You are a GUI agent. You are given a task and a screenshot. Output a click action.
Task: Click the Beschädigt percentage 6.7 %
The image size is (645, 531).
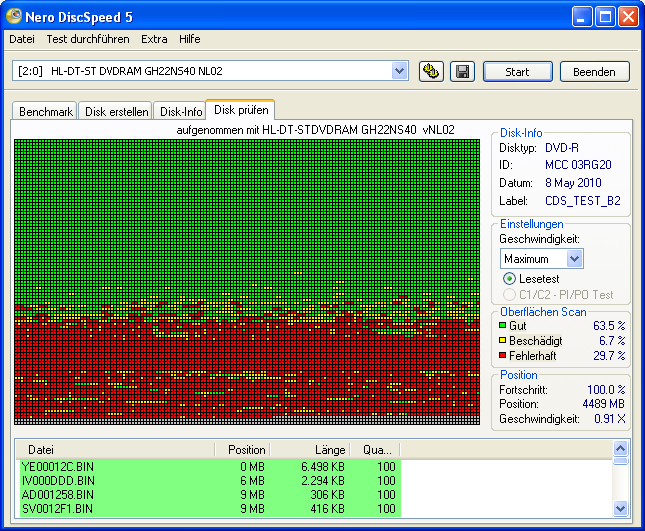(612, 340)
